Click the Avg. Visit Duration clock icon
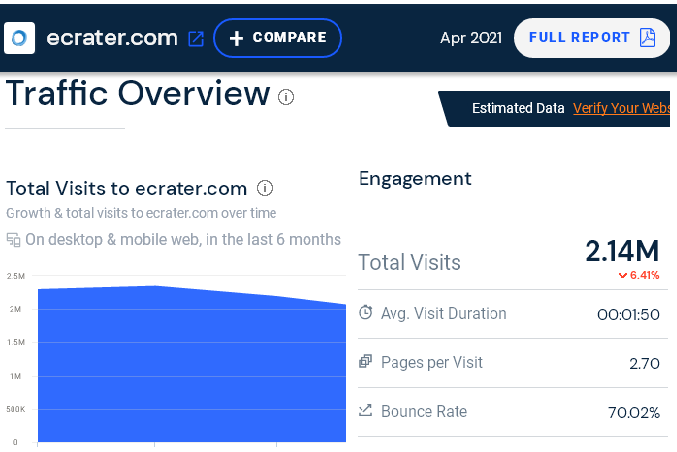This screenshot has height=452, width=677. point(366,312)
